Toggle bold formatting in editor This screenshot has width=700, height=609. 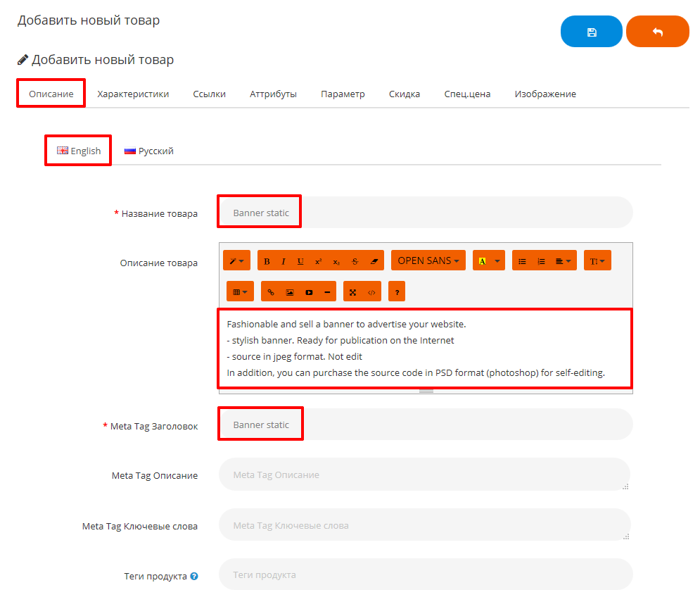[x=267, y=261]
